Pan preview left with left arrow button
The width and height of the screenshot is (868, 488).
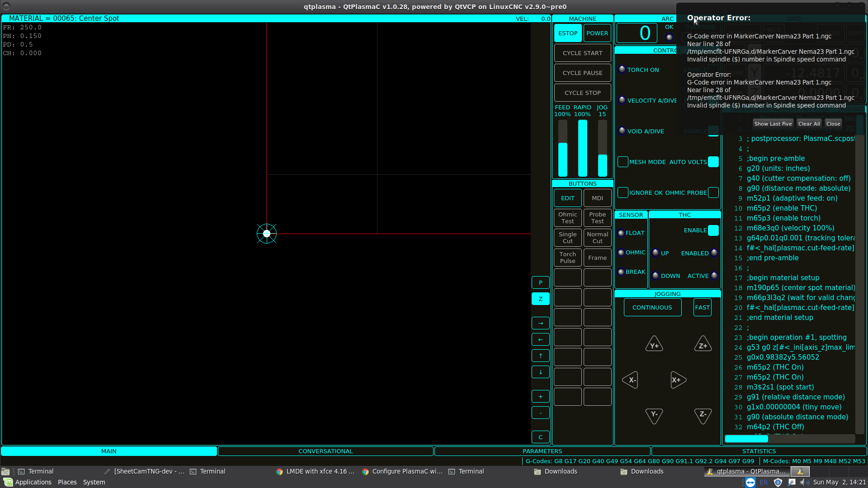point(541,339)
